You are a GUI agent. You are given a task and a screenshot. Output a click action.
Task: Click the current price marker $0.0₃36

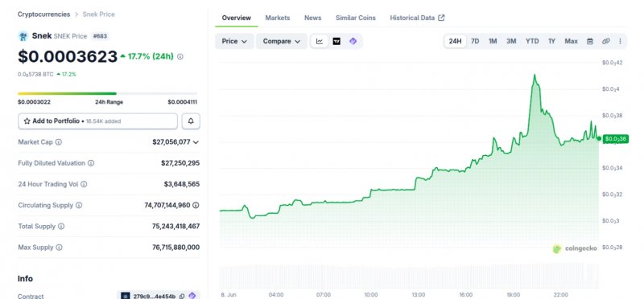[616, 138]
